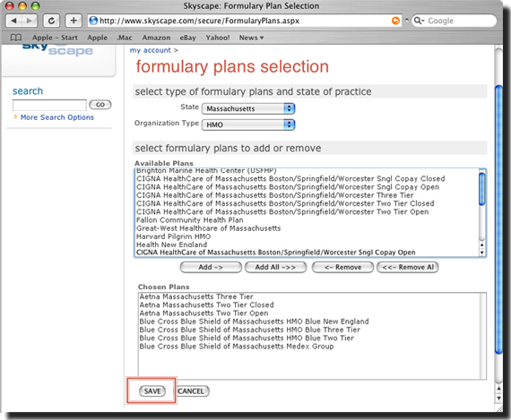Click the Add All ->> button
Viewport: 511px width, 420px height.
[x=275, y=267]
